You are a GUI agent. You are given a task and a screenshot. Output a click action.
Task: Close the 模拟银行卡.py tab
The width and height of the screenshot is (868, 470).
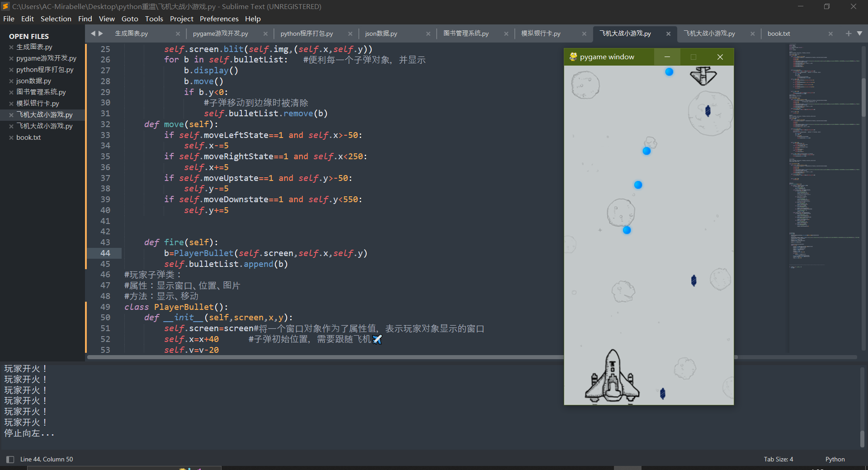(584, 33)
